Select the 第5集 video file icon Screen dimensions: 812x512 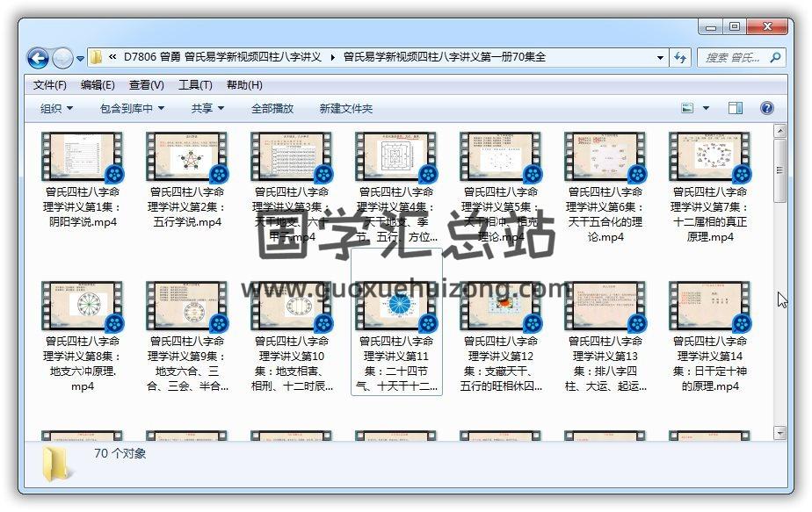[501, 157]
